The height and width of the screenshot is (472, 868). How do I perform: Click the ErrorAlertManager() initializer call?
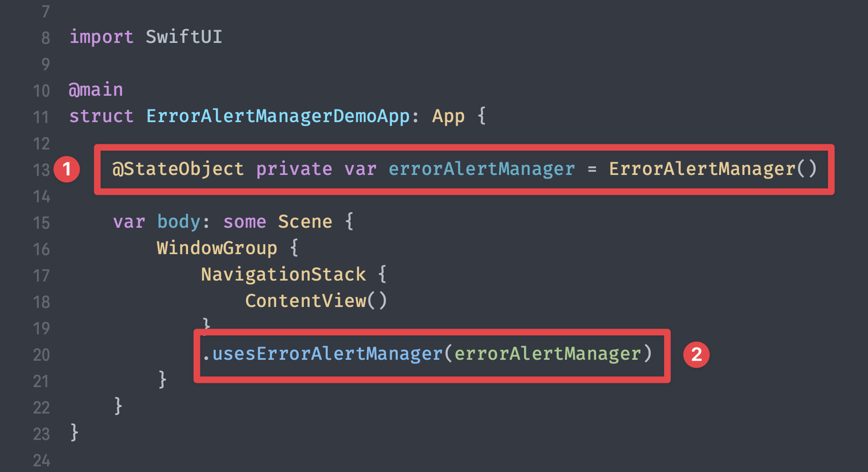(712, 169)
